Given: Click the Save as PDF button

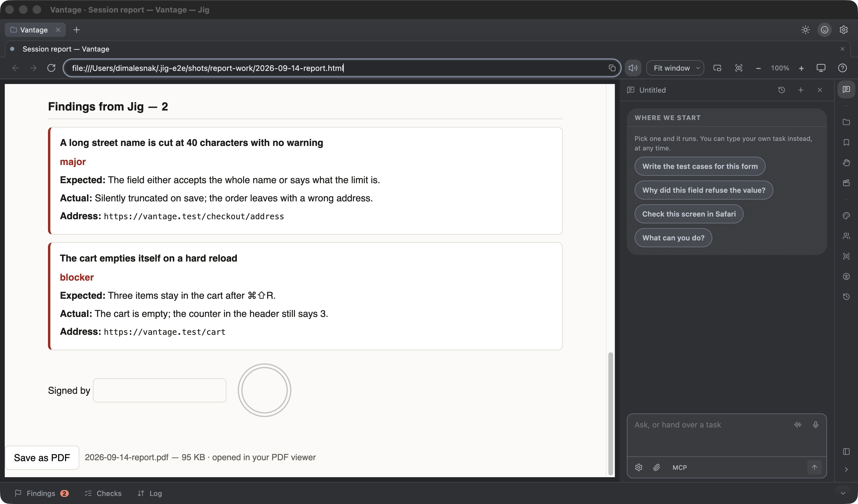Looking at the screenshot, I should [42, 457].
